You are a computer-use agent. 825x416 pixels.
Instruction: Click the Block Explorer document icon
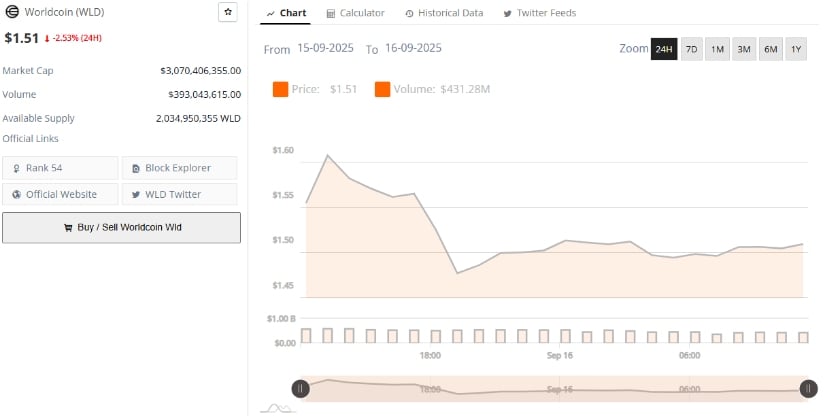click(x=136, y=168)
